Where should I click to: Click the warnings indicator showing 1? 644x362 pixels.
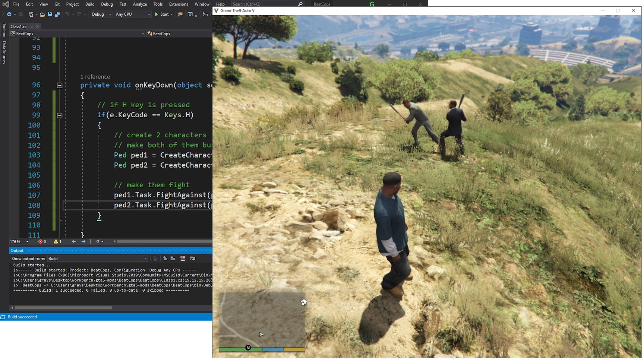(57, 242)
